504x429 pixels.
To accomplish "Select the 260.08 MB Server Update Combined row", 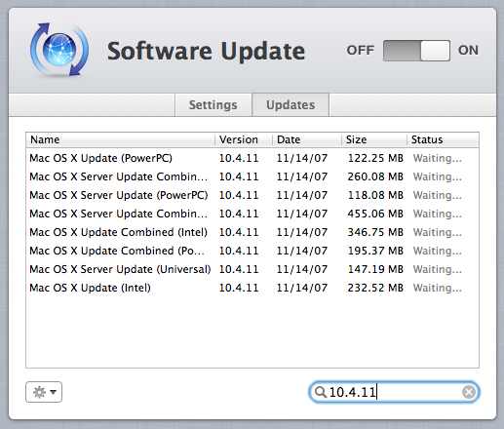I will [252, 176].
